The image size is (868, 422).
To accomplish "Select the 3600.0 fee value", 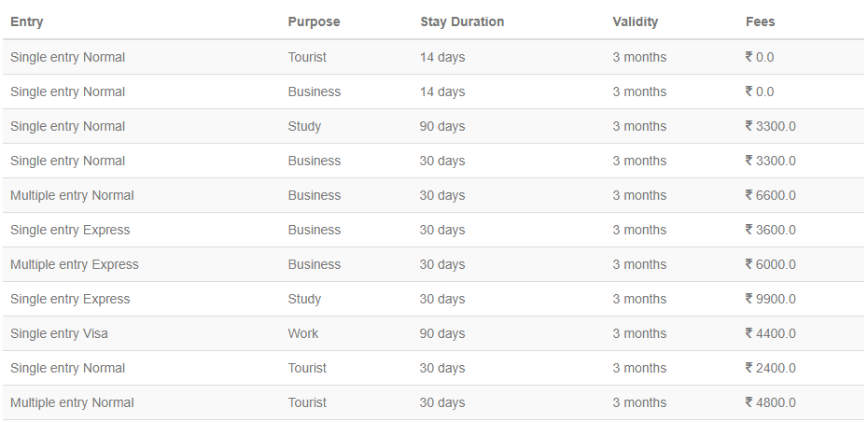I will coord(776,230).
